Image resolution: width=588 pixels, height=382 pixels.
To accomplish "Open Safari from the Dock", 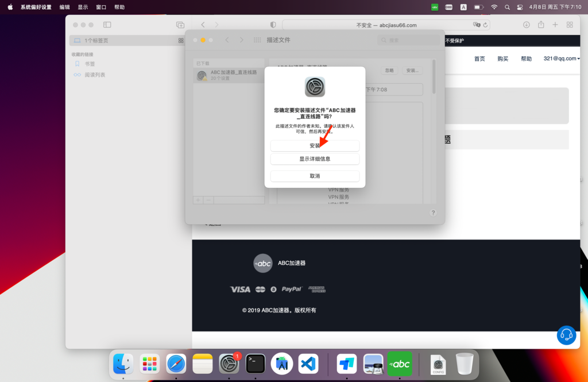I will pos(176,364).
